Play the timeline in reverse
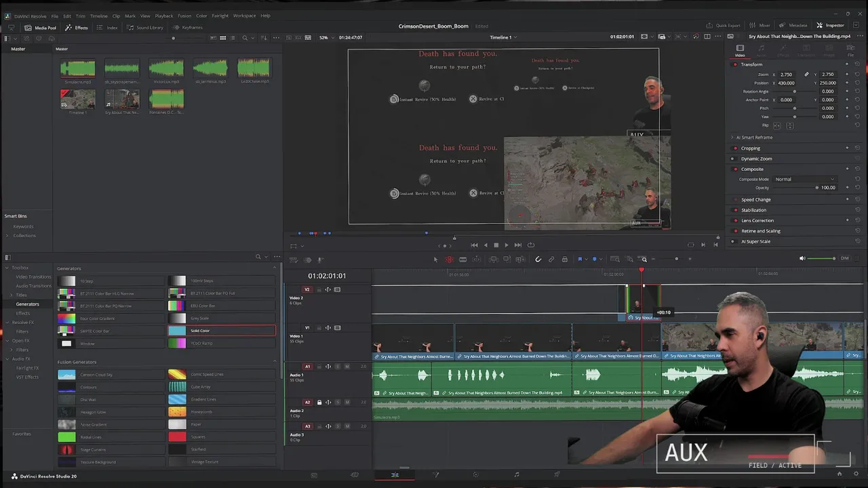868x488 pixels. tap(485, 245)
